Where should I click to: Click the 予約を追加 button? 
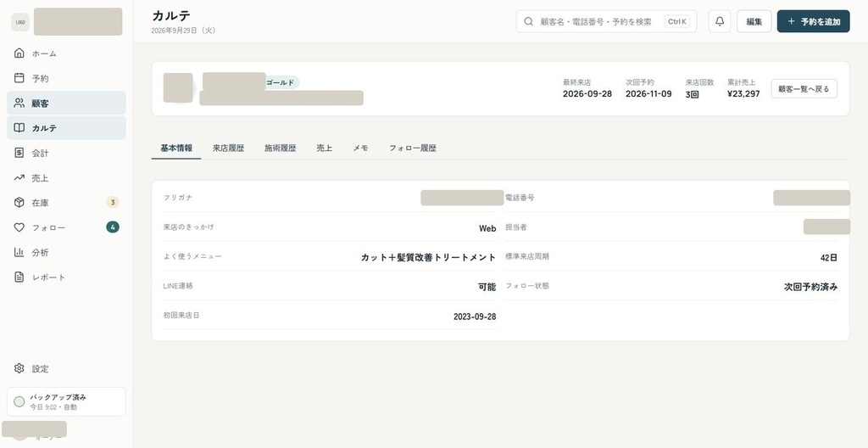coord(813,21)
